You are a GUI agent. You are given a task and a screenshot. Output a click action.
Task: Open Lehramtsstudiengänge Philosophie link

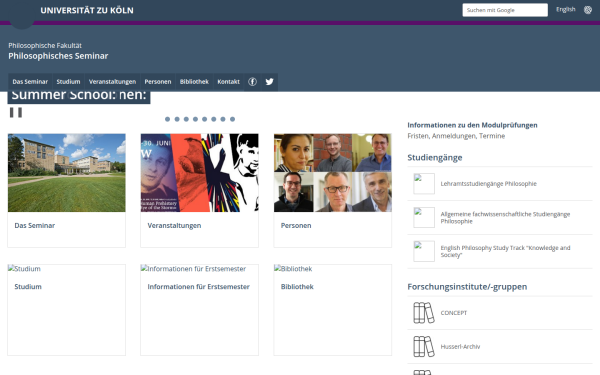tap(488, 184)
